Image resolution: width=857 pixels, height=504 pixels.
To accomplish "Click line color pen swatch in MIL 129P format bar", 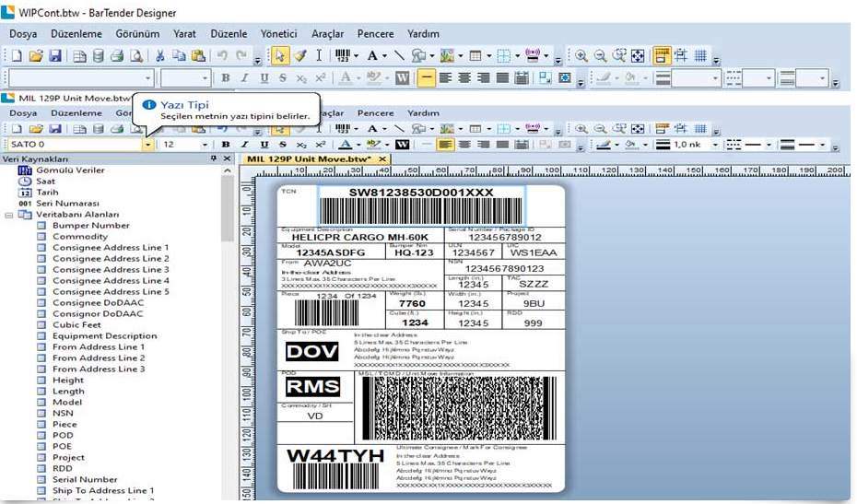I will pyautogui.click(x=604, y=145).
